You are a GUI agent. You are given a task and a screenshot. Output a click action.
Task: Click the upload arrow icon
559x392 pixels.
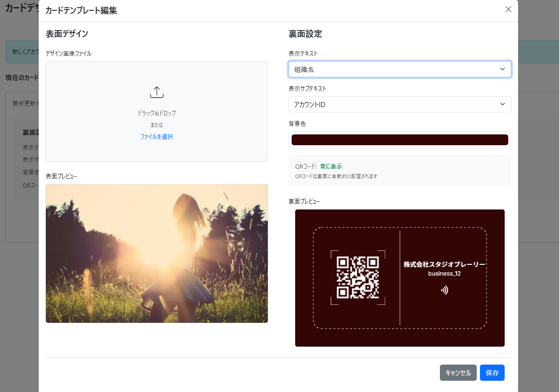(156, 93)
